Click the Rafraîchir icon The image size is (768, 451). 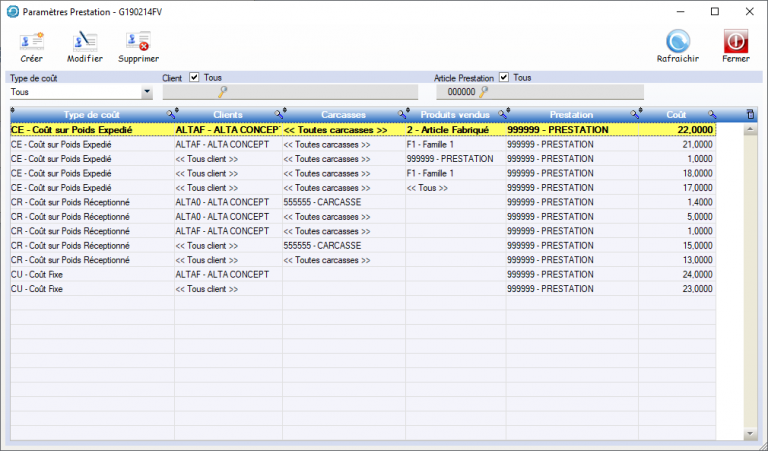[677, 41]
